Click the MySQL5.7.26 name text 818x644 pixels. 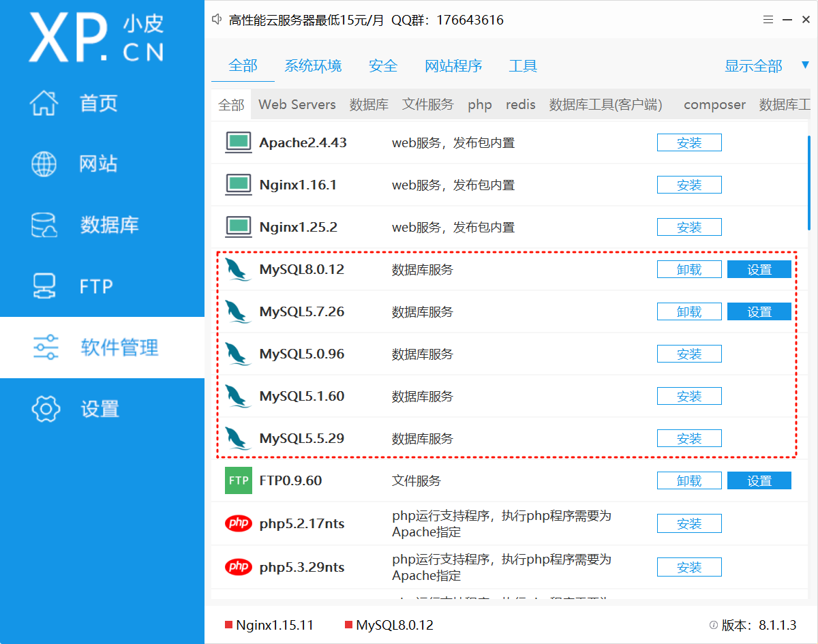coord(302,311)
